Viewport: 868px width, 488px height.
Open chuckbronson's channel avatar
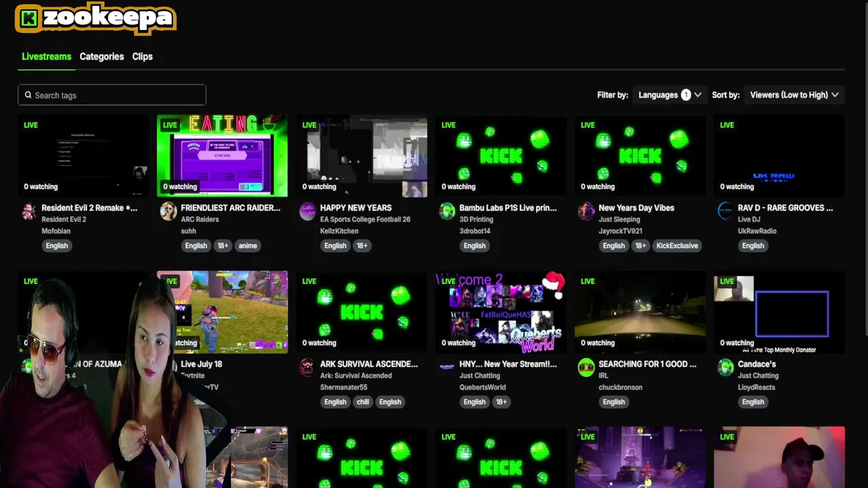586,367
